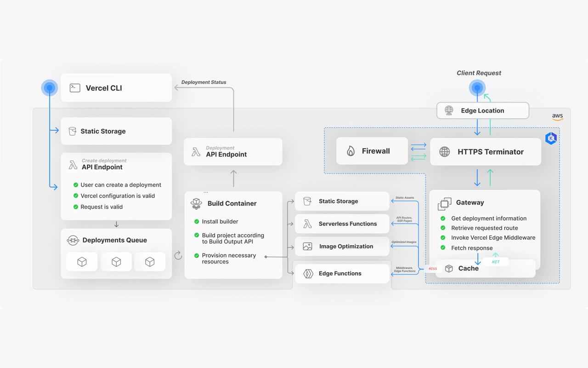Click check mark next to Fetch response
The width and height of the screenshot is (588, 368).
[x=443, y=248]
